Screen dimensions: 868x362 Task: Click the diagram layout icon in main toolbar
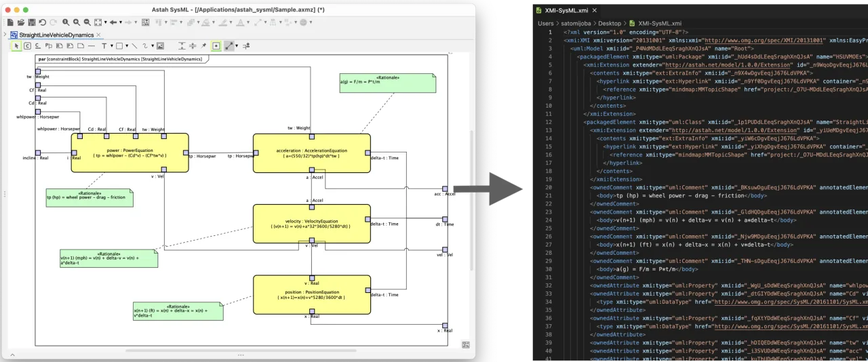coord(145,22)
